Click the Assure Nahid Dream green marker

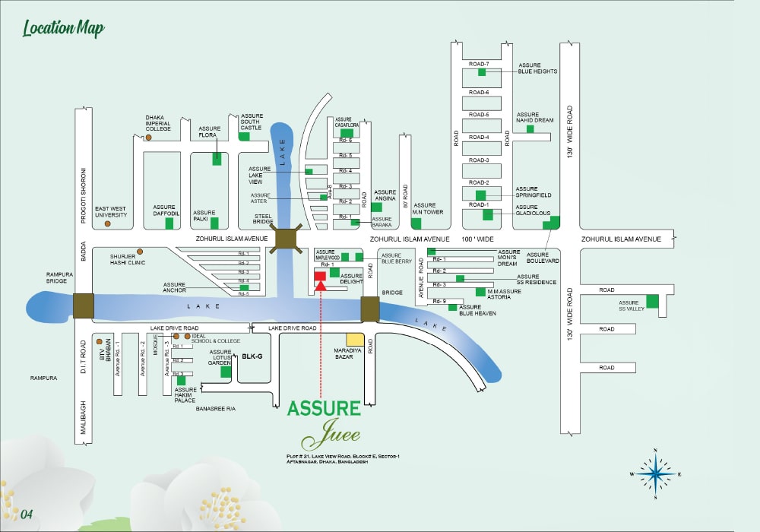click(x=530, y=129)
